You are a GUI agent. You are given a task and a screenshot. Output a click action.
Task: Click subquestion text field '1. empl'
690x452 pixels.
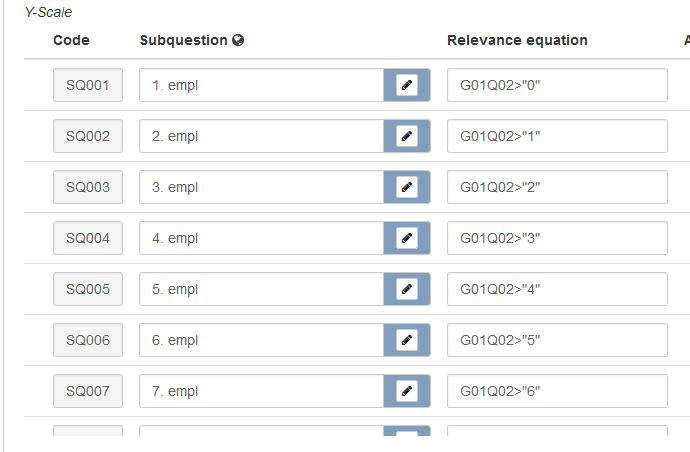click(x=261, y=85)
